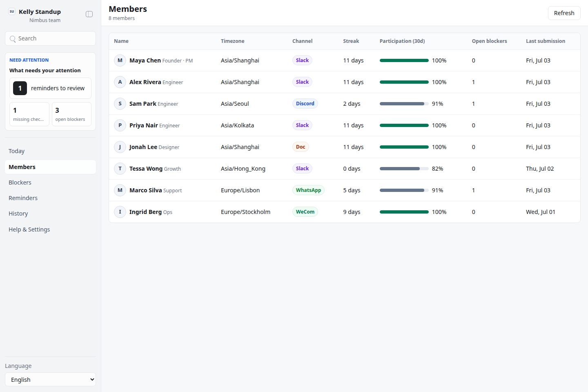Click the Participation (30d) column header
This screenshot has width=588, height=392.
tap(402, 41)
